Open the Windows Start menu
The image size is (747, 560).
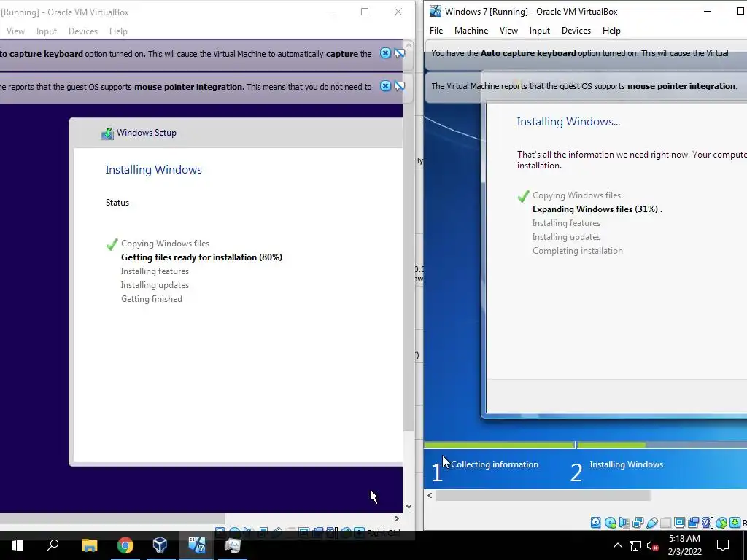click(x=18, y=545)
